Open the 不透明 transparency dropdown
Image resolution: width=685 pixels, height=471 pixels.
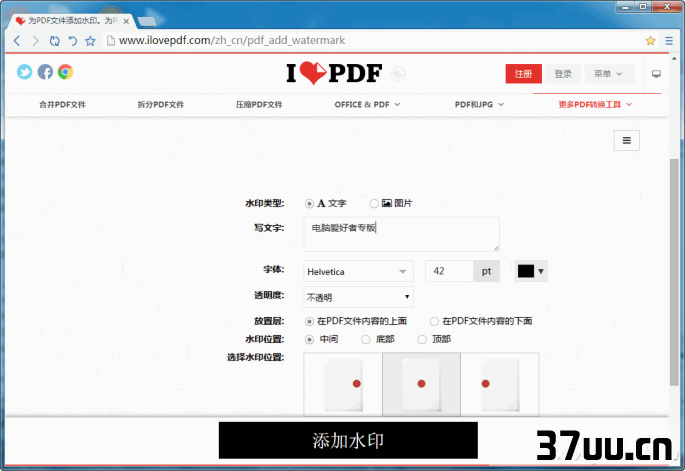click(x=358, y=298)
